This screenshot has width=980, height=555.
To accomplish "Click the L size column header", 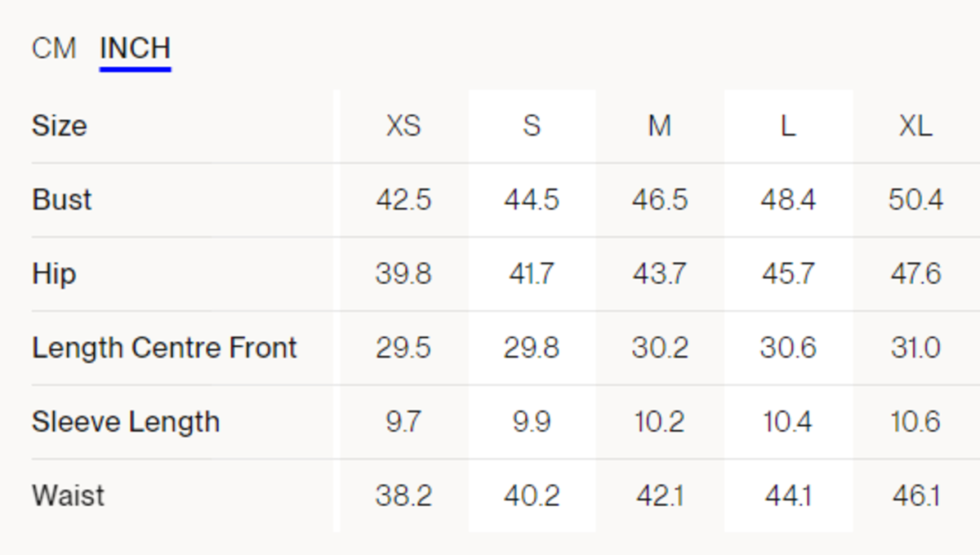I will [787, 126].
